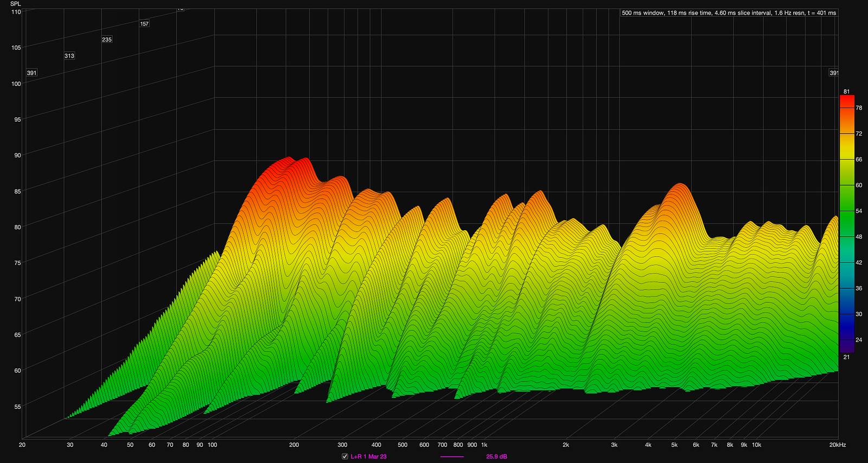
Task: Click the blue 30 dB colour scale band
Action: coord(847,314)
